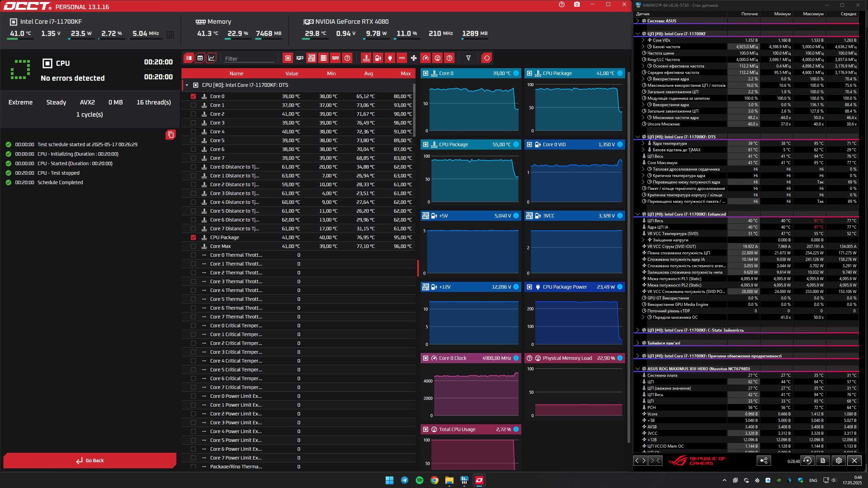
Task: Toggle the memory sensor filter icon
Action: click(335, 58)
